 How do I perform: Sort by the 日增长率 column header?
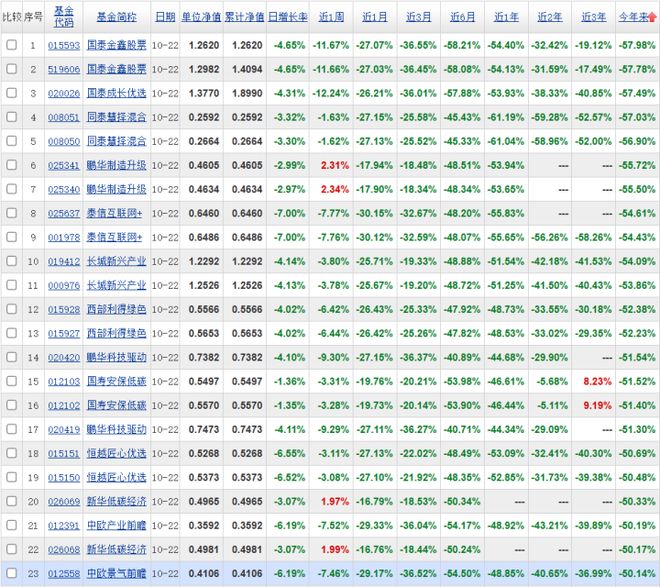[x=288, y=17]
